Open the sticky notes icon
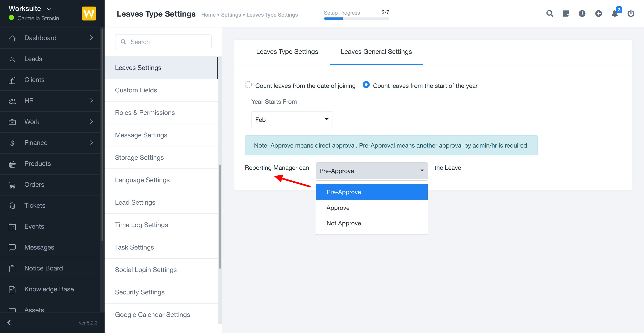 pos(566,14)
